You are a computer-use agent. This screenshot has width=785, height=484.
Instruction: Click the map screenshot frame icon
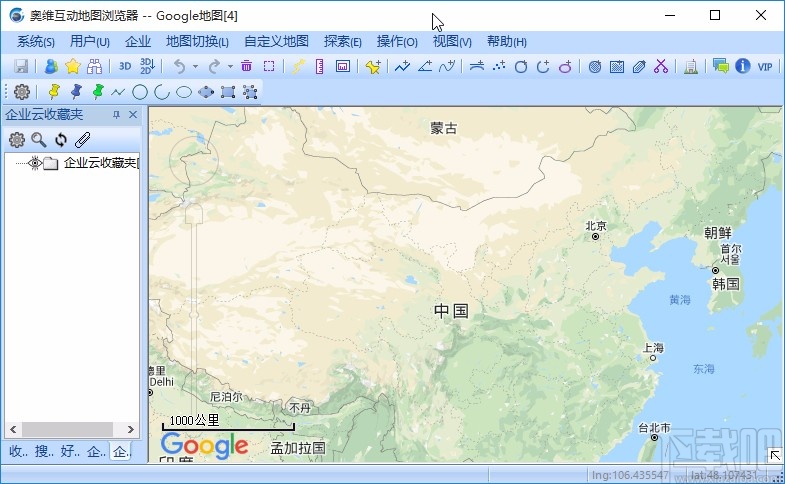tap(343, 66)
